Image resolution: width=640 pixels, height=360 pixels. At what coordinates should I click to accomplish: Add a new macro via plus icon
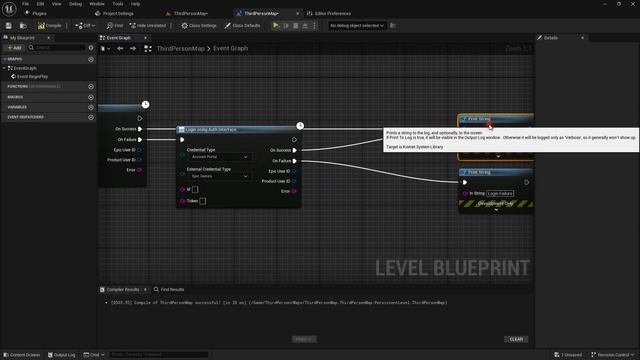[91, 97]
